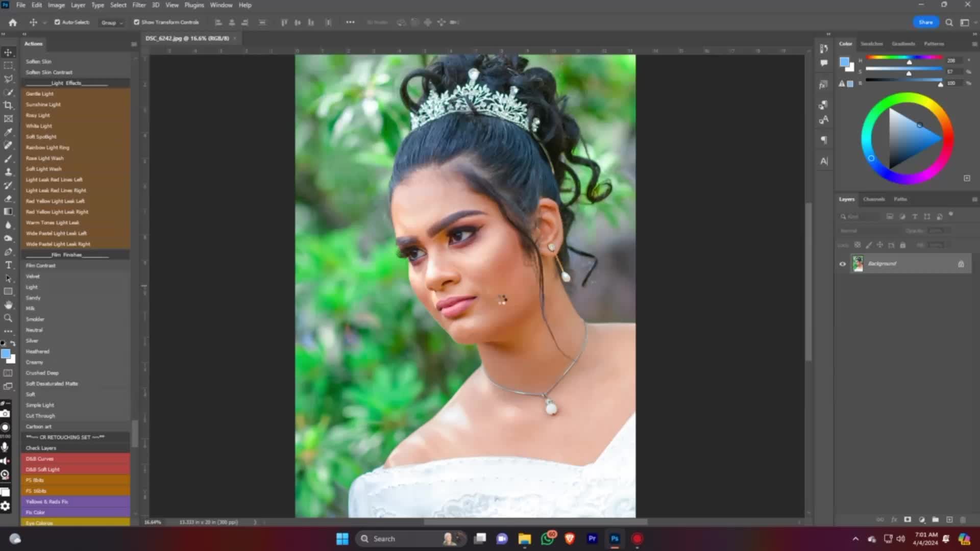
Task: Click the Photoshop search magnifier icon
Action: coord(949,22)
